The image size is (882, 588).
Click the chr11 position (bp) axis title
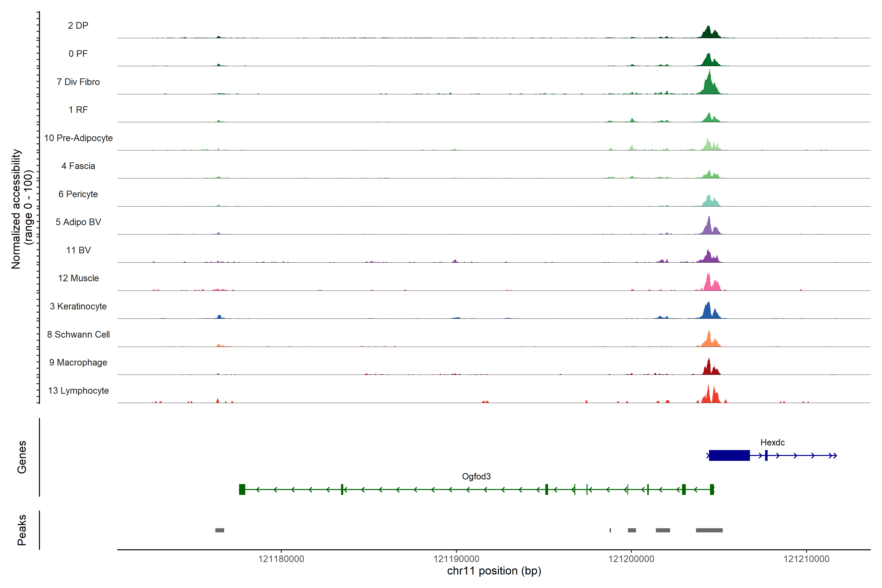pos(494,571)
